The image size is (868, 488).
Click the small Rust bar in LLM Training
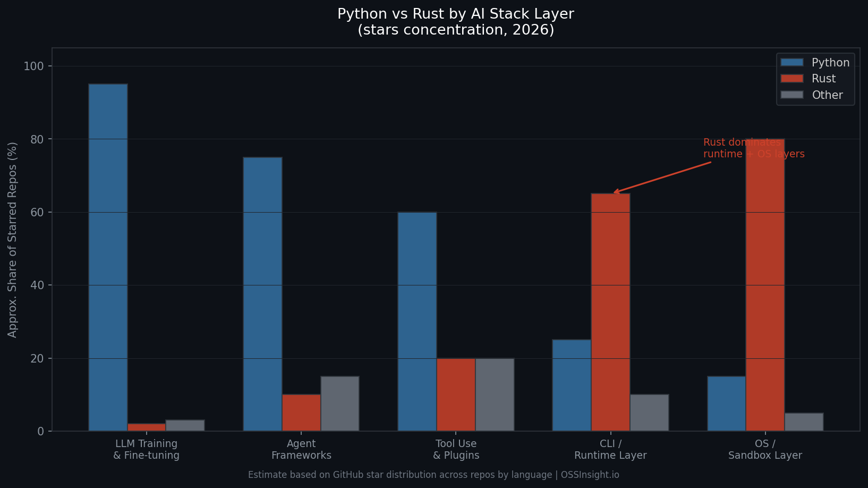pyautogui.click(x=146, y=427)
